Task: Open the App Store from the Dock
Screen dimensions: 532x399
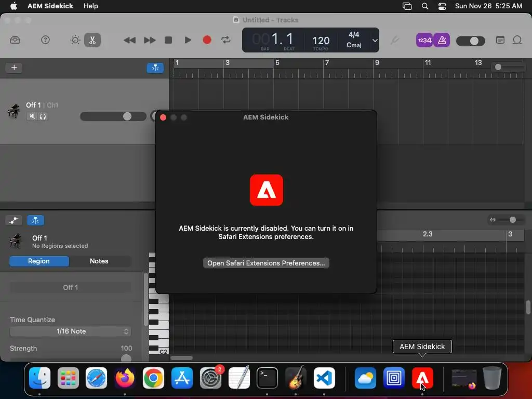Action: tap(182, 378)
